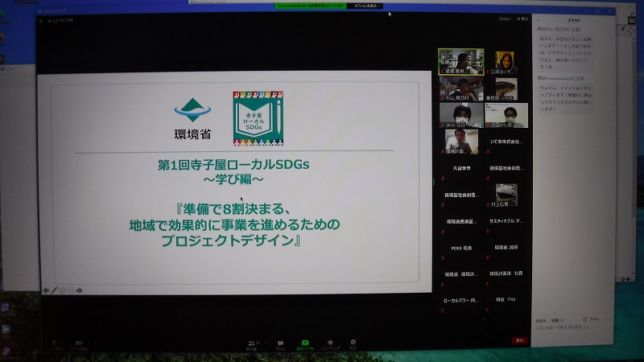Start recording with the recording button

click(x=330, y=345)
